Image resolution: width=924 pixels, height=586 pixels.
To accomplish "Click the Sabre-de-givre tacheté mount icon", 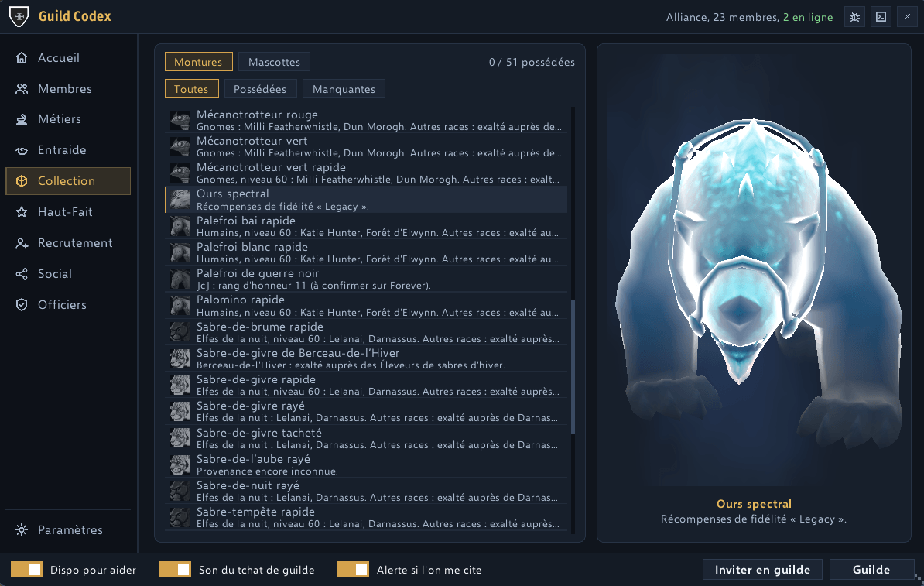I will (180, 438).
